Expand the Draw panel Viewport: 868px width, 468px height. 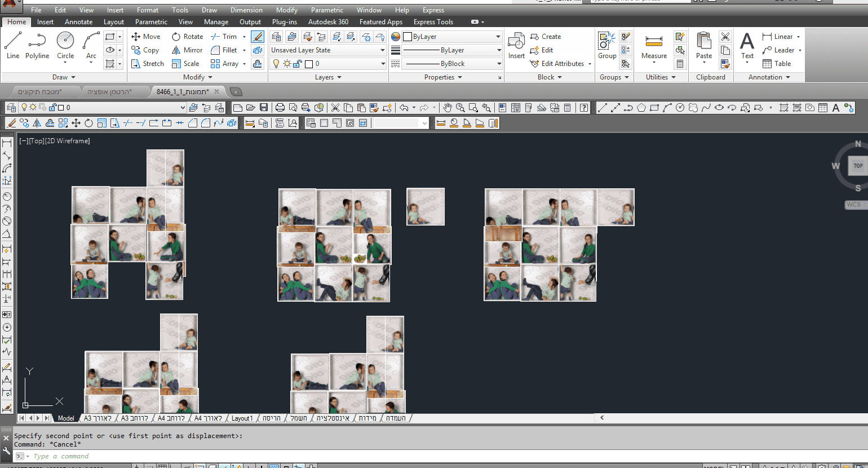[64, 77]
